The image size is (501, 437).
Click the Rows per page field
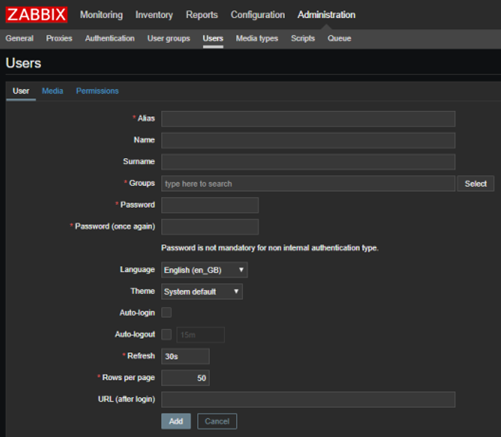[185, 378]
